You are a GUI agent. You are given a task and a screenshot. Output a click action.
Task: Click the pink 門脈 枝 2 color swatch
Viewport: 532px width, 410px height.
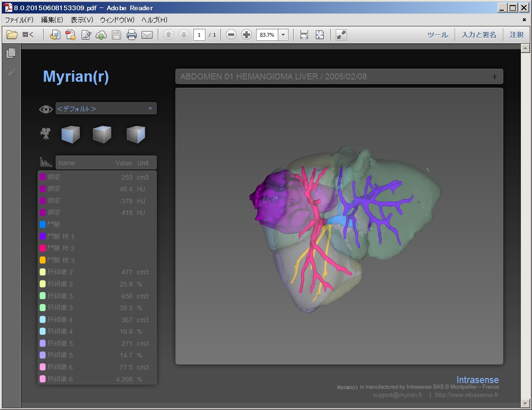click(43, 248)
